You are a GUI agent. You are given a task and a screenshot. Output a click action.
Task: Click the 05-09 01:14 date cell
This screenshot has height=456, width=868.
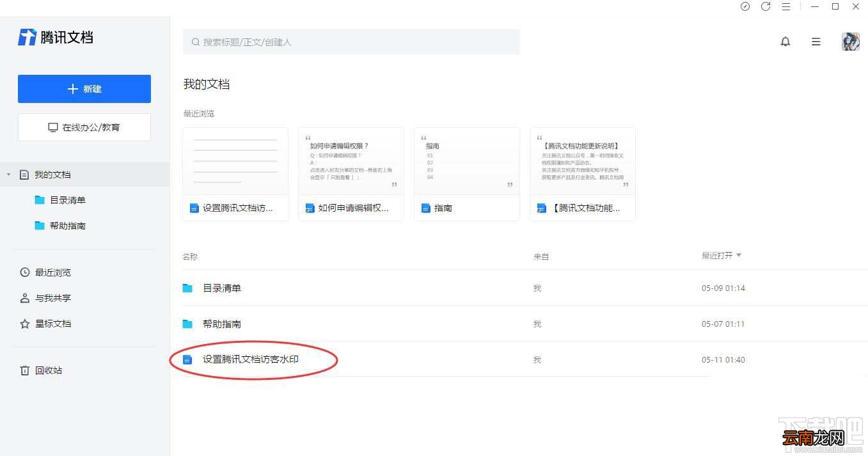(723, 288)
